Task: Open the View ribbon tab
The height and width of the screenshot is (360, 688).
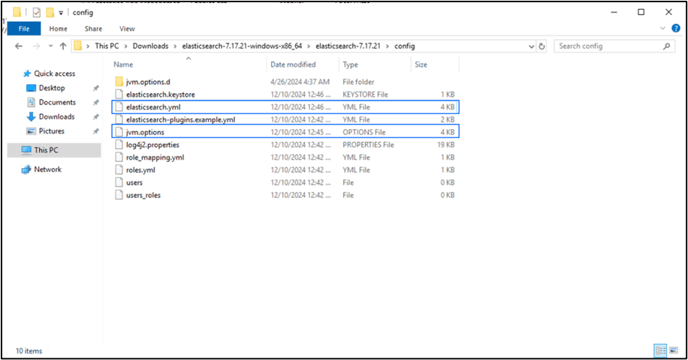Action: point(127,29)
